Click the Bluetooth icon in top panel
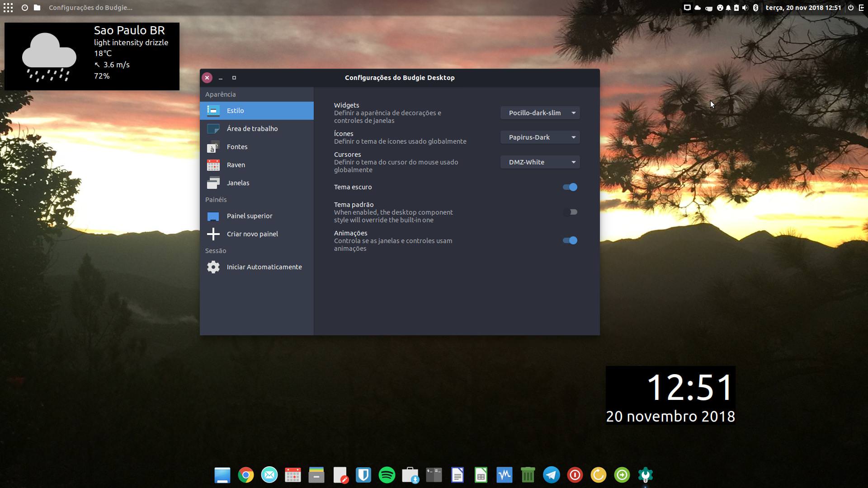This screenshot has width=868, height=488. [755, 8]
